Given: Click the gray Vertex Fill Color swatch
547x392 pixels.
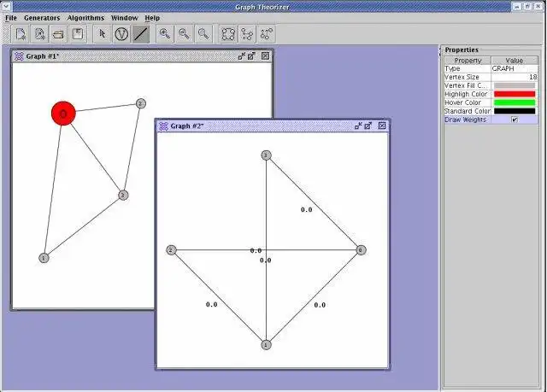Looking at the screenshot, I should point(515,85).
